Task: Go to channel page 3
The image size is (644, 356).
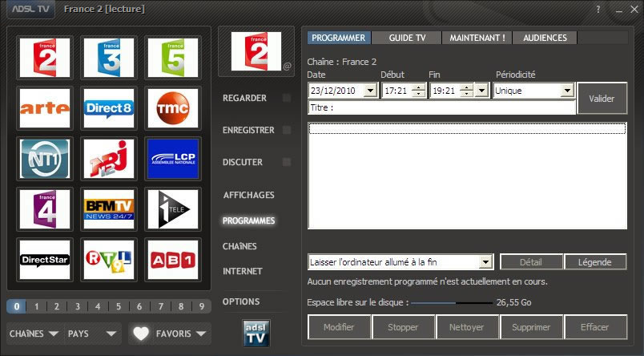Action: pos(77,306)
